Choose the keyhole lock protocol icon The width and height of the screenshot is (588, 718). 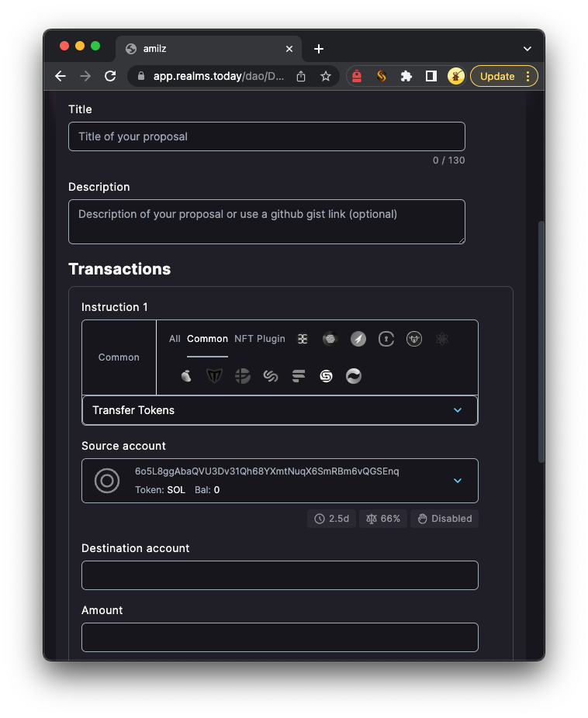[x=386, y=339]
